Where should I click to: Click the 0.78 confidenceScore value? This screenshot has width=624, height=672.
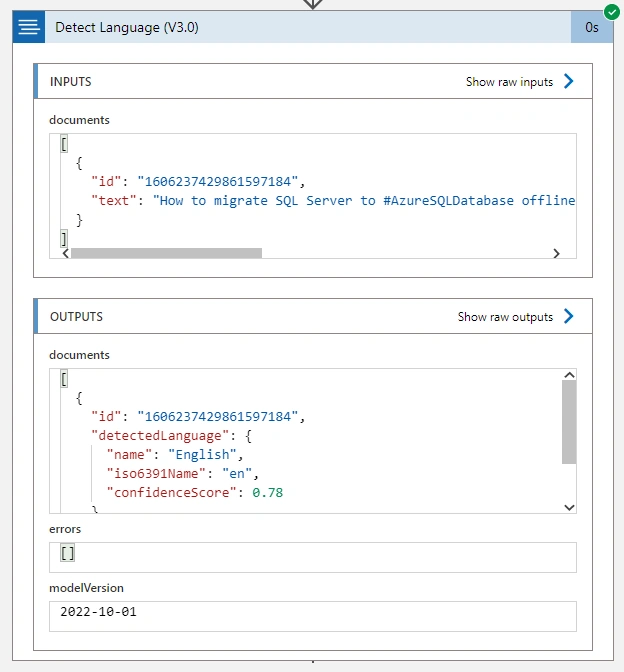[x=267, y=492]
